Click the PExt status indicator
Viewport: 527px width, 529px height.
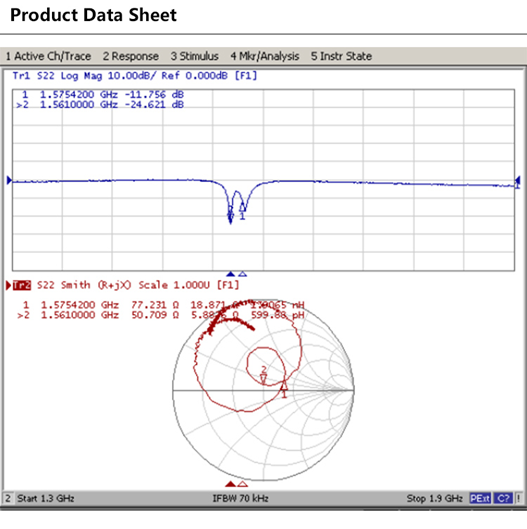coord(480,498)
